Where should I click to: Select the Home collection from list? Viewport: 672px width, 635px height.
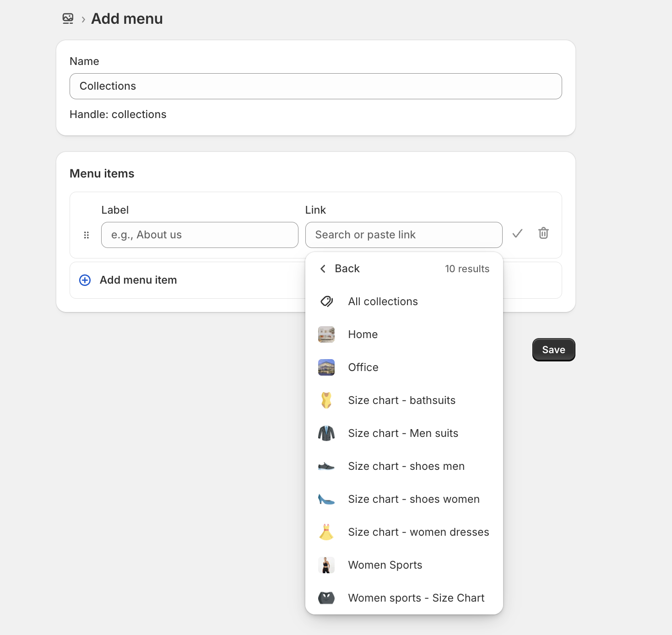tap(363, 334)
